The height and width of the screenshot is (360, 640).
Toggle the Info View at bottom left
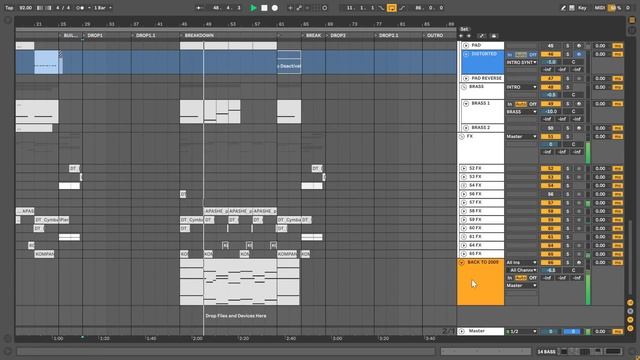[7, 351]
